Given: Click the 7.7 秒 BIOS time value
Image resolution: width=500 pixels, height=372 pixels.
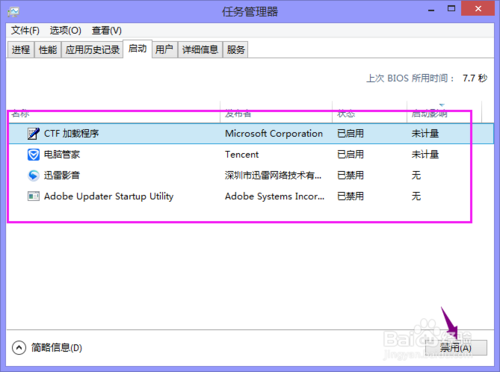Looking at the screenshot, I should [475, 78].
